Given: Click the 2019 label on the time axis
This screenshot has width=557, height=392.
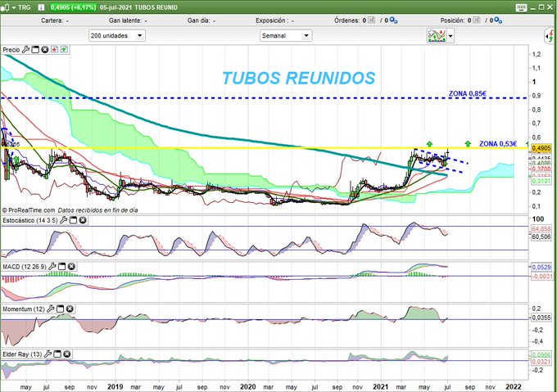Looking at the screenshot, I should pos(115,386).
